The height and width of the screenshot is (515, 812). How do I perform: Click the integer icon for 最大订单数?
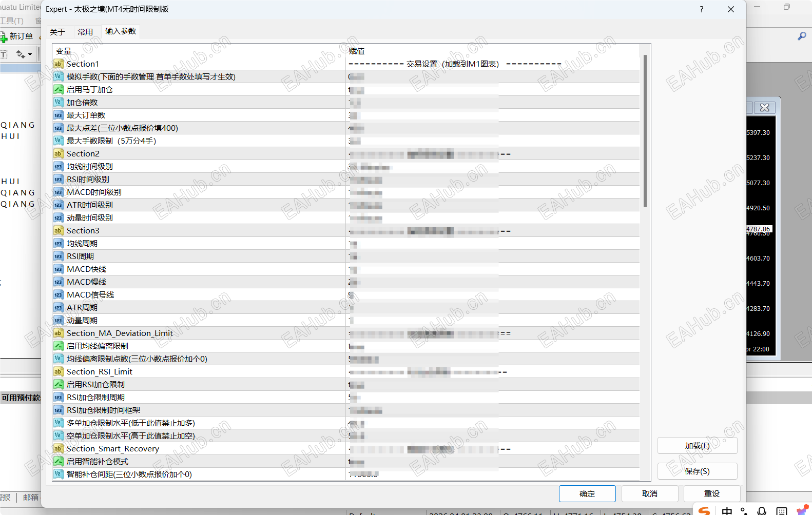[x=58, y=115]
